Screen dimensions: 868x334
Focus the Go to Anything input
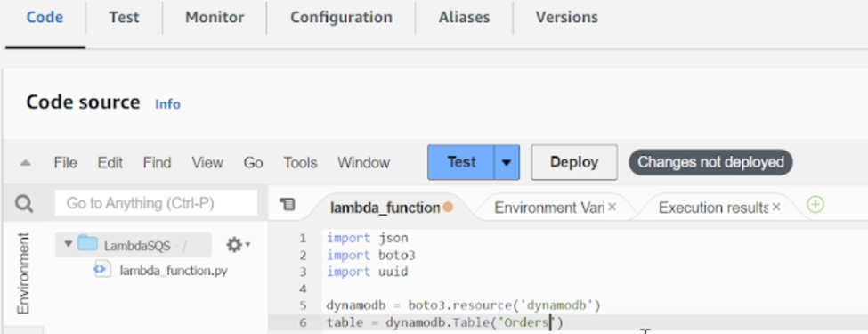point(156,203)
